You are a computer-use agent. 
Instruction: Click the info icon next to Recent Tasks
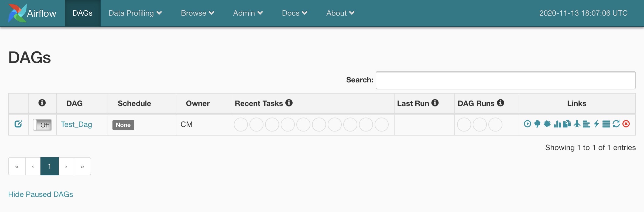289,103
